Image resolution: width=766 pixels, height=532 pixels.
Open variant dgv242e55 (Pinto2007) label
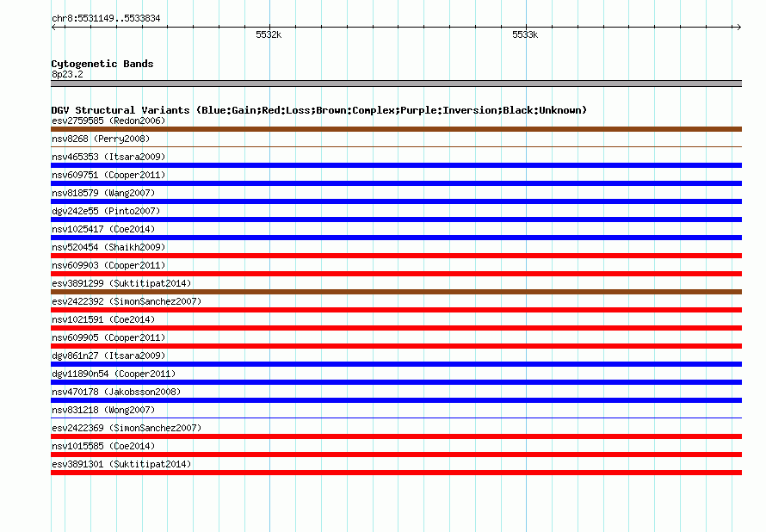[106, 211]
